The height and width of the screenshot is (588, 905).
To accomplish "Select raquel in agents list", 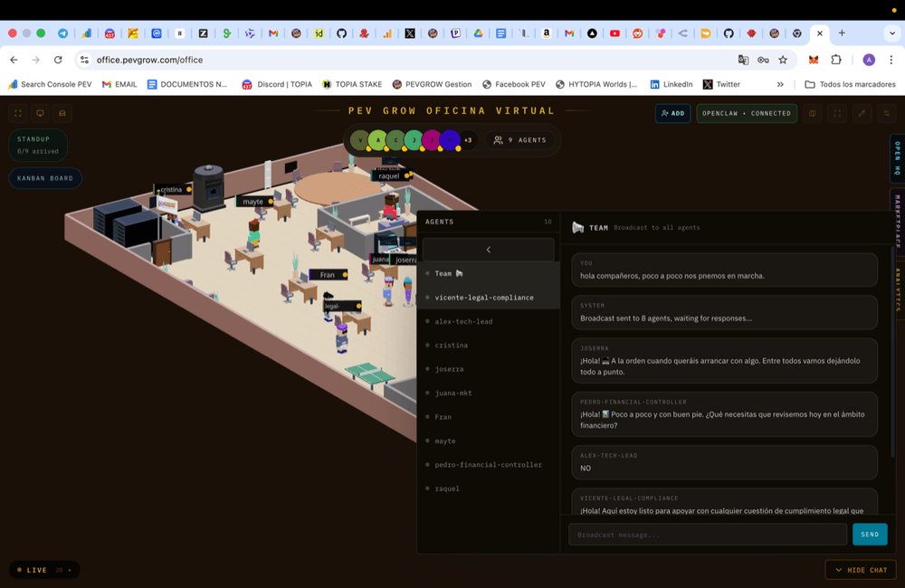I will point(489,488).
